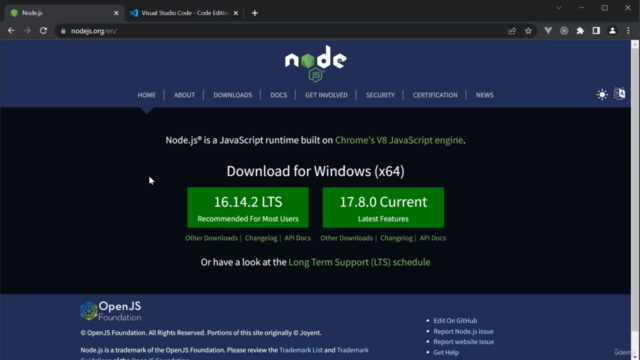Open the HOME nav item
Viewport: 640px width, 360px height.
pos(147,95)
